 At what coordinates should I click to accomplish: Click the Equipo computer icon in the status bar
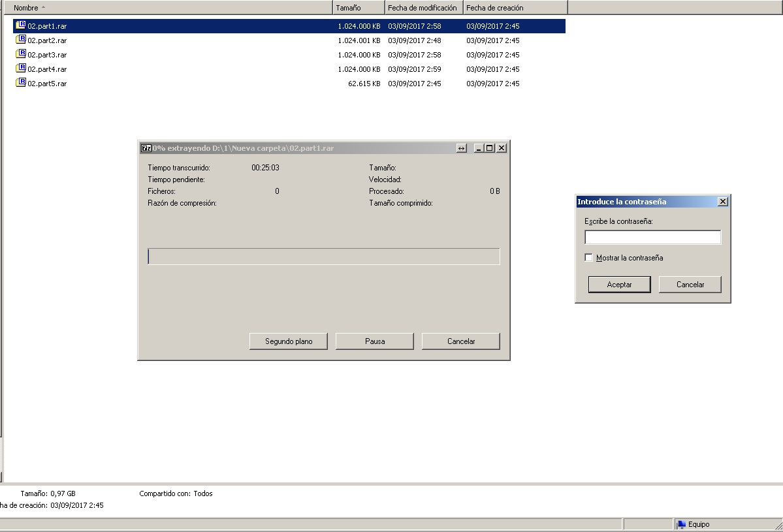681,524
